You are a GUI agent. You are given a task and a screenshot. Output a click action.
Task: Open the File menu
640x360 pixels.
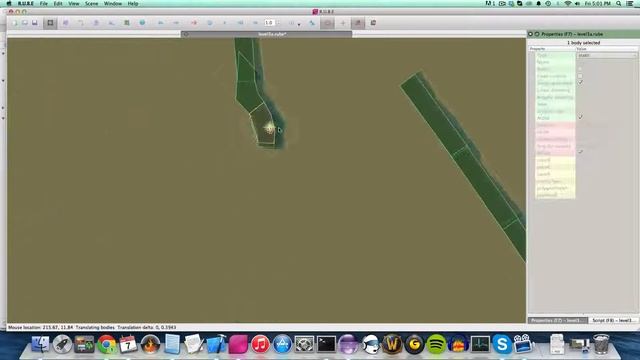44,3
